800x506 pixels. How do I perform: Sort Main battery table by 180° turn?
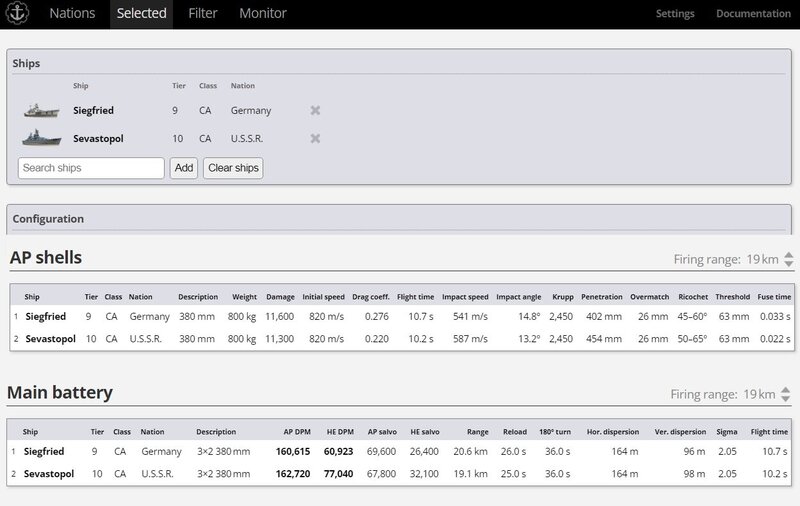point(555,432)
